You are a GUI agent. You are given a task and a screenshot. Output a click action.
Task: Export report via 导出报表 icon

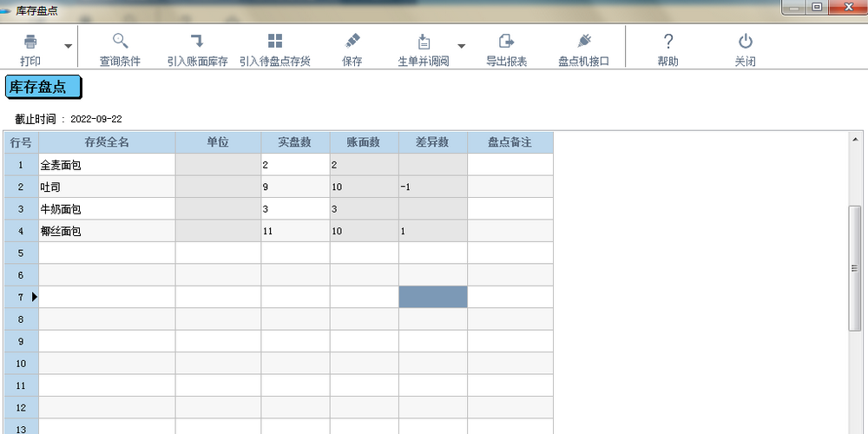click(x=506, y=41)
